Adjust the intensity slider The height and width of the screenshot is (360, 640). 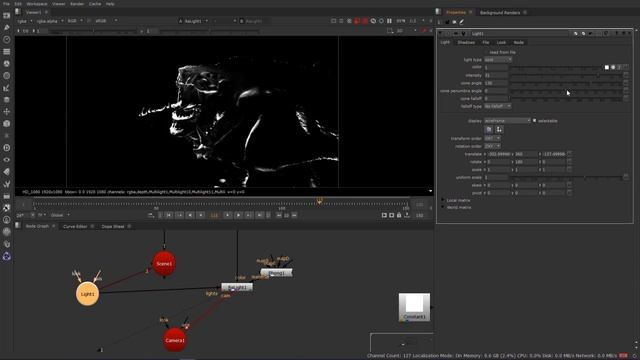pyautogui.click(x=566, y=76)
